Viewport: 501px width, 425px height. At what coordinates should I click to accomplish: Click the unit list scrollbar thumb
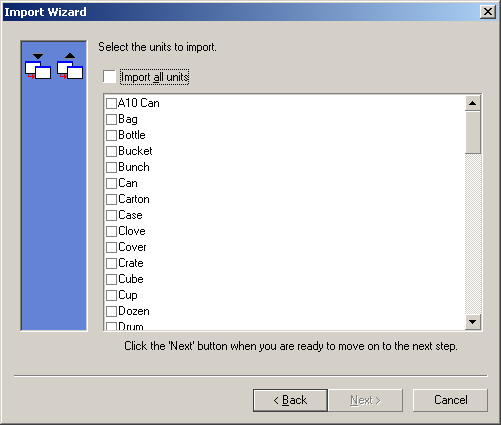pyautogui.click(x=472, y=133)
